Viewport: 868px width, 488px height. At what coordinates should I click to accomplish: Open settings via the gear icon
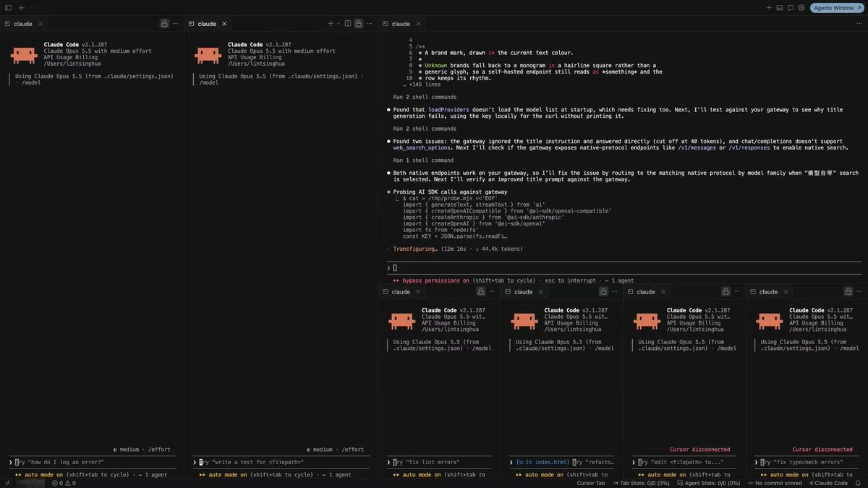point(801,7)
